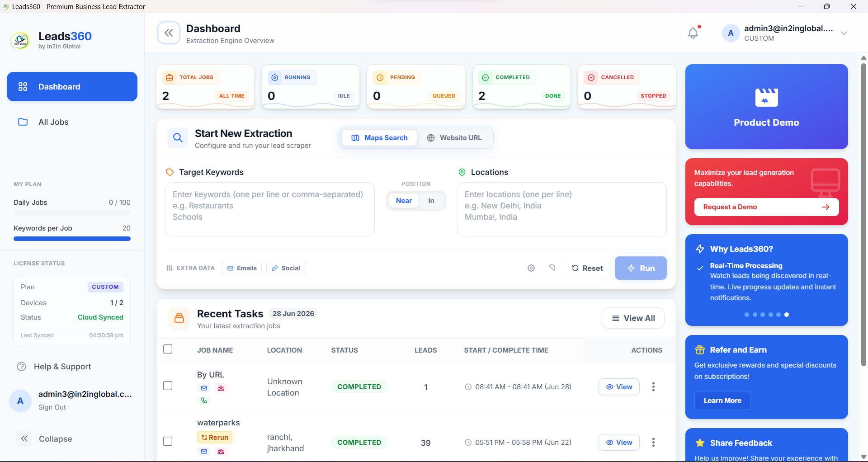Click scrollbar down arrow
Screen dimensions: 868x462
point(863,457)
